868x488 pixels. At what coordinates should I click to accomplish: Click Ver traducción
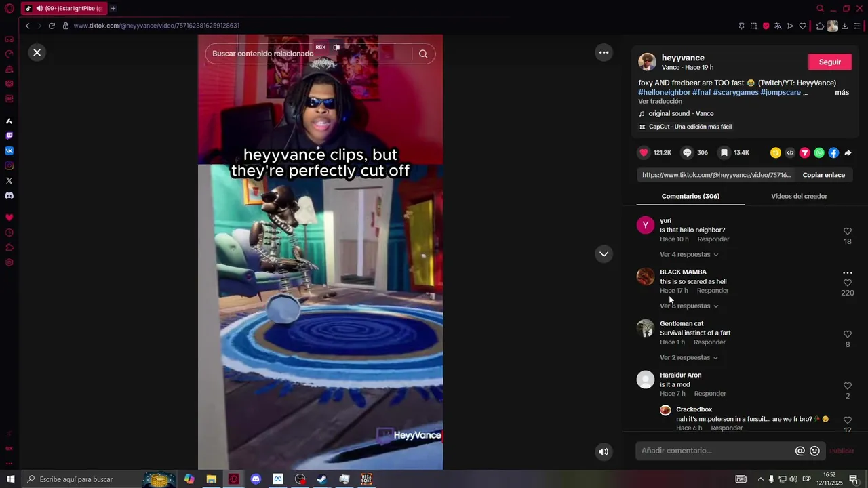coord(660,101)
